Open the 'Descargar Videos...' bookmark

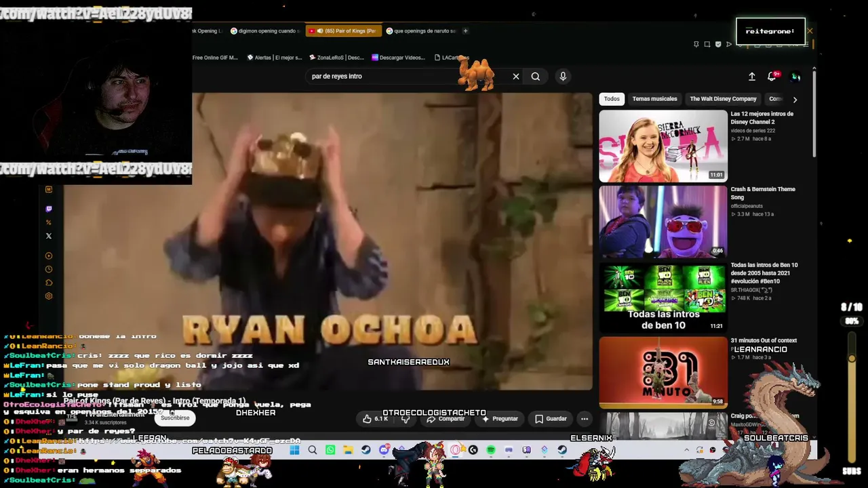(398, 58)
